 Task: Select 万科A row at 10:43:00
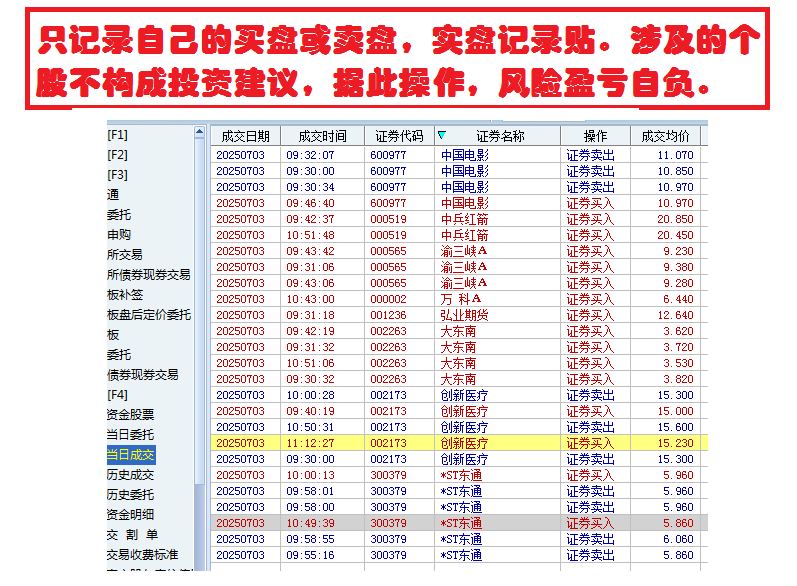pos(459,299)
